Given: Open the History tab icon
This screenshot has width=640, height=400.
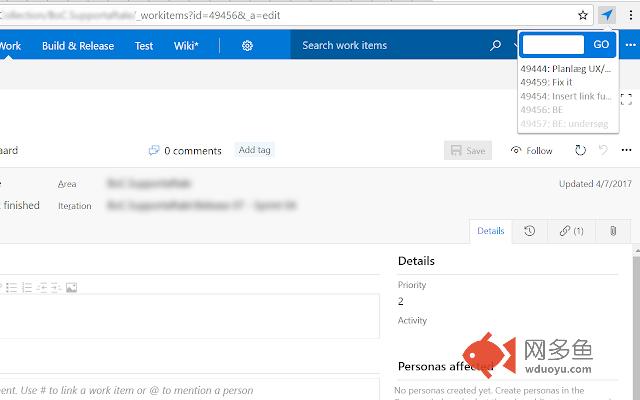Looking at the screenshot, I should (529, 231).
